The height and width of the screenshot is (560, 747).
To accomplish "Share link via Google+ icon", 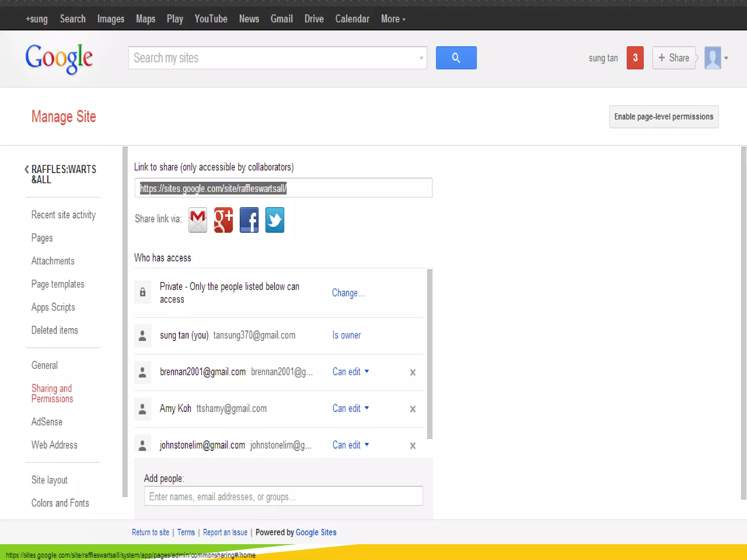I will (x=223, y=220).
